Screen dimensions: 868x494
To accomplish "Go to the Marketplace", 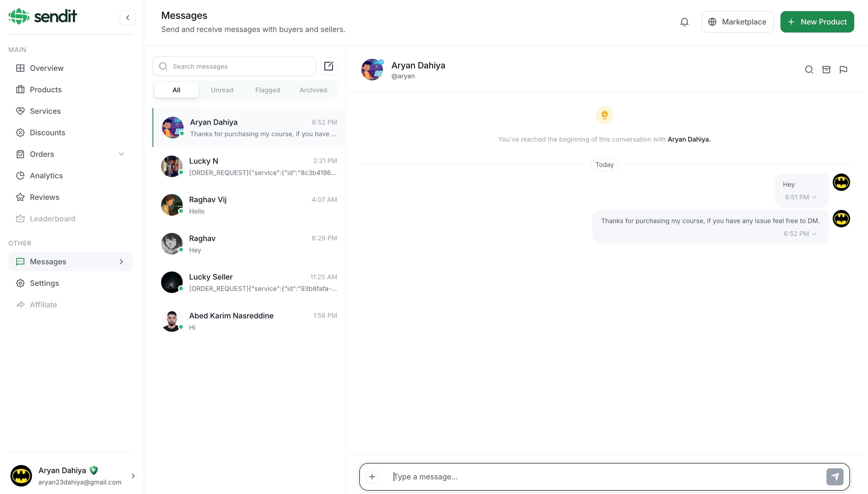I will point(737,22).
